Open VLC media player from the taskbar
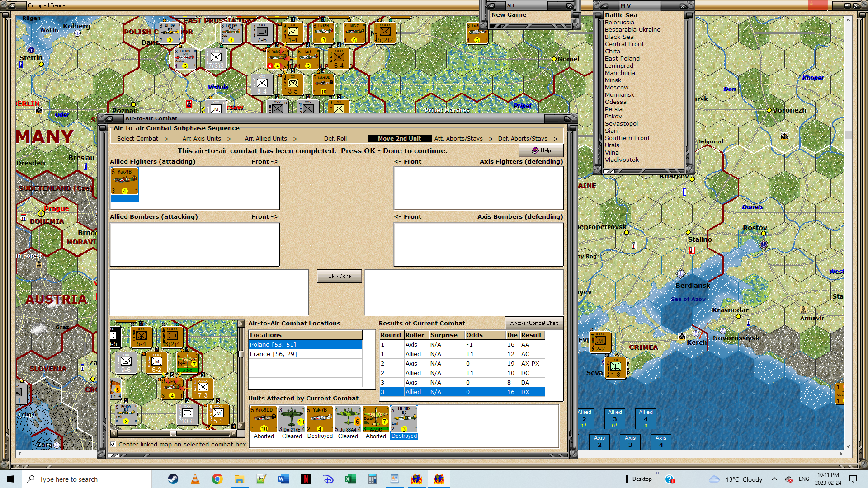868x488 pixels. click(x=195, y=479)
